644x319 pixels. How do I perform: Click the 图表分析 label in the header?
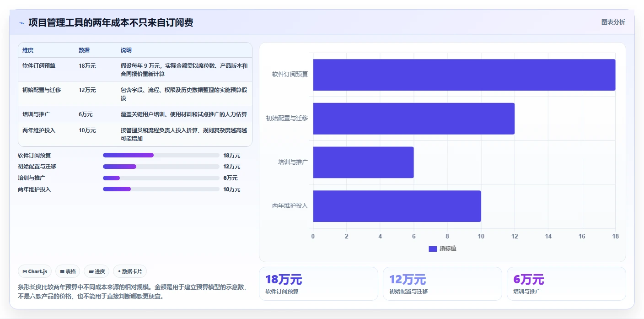613,22
